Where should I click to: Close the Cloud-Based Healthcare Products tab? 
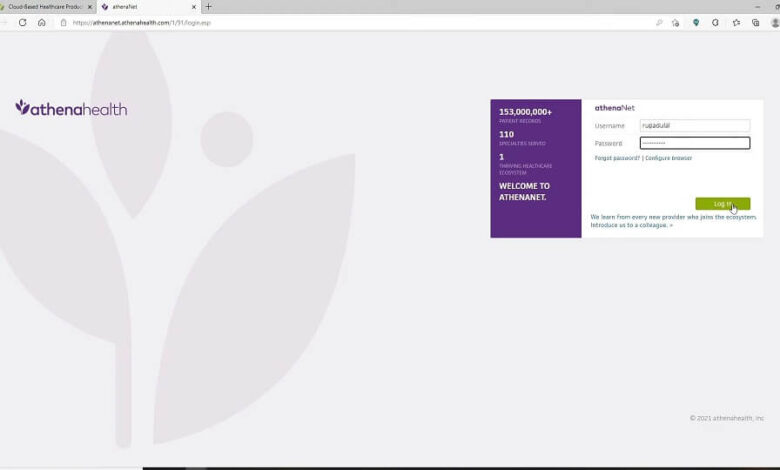(90, 7)
